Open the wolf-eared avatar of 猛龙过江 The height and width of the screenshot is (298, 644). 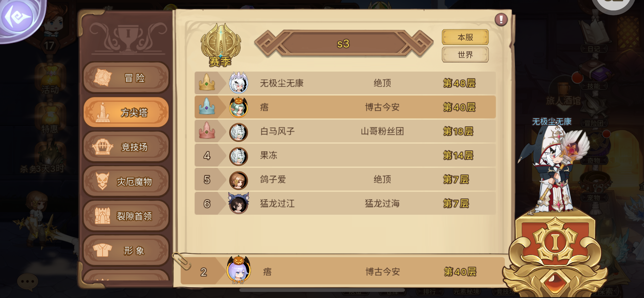239,203
